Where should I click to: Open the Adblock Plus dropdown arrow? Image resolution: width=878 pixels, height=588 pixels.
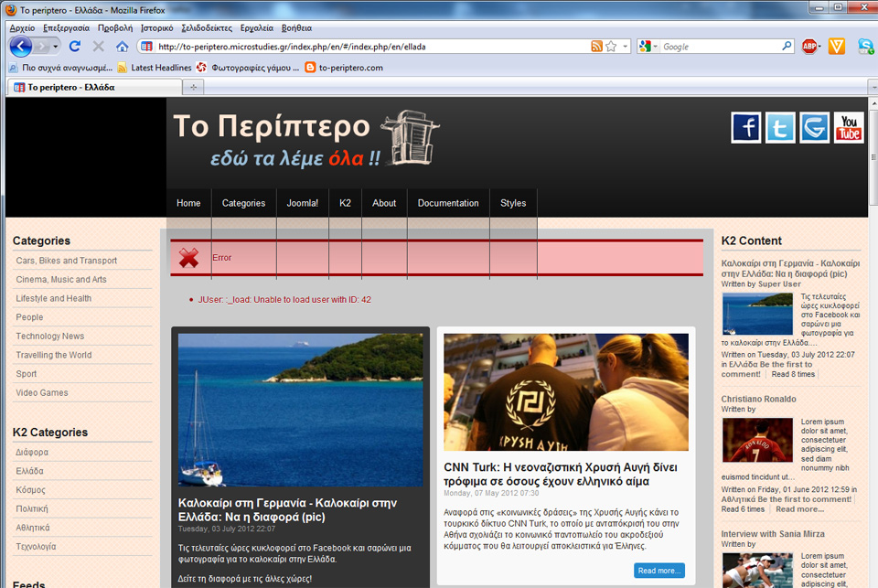(819, 47)
